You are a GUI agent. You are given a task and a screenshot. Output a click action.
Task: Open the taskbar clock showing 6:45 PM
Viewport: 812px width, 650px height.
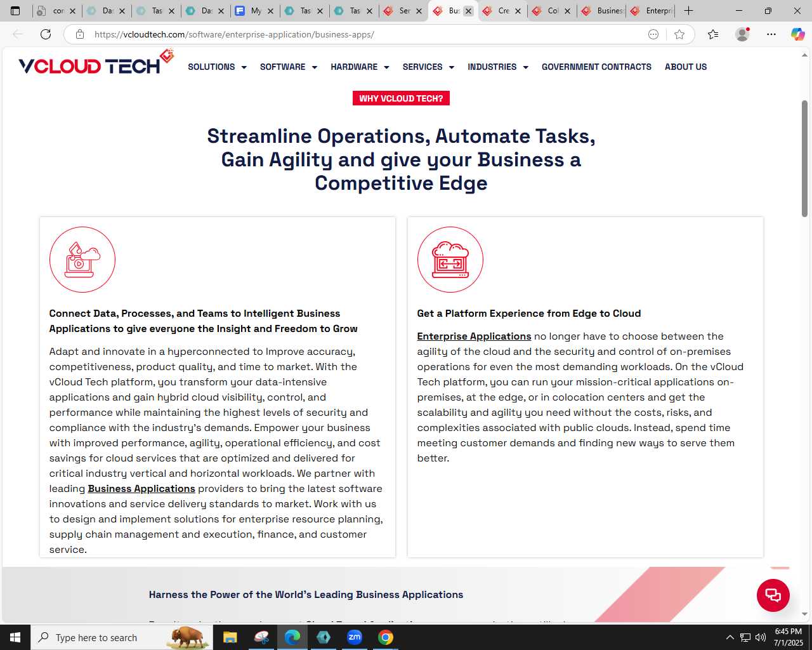pyautogui.click(x=788, y=637)
